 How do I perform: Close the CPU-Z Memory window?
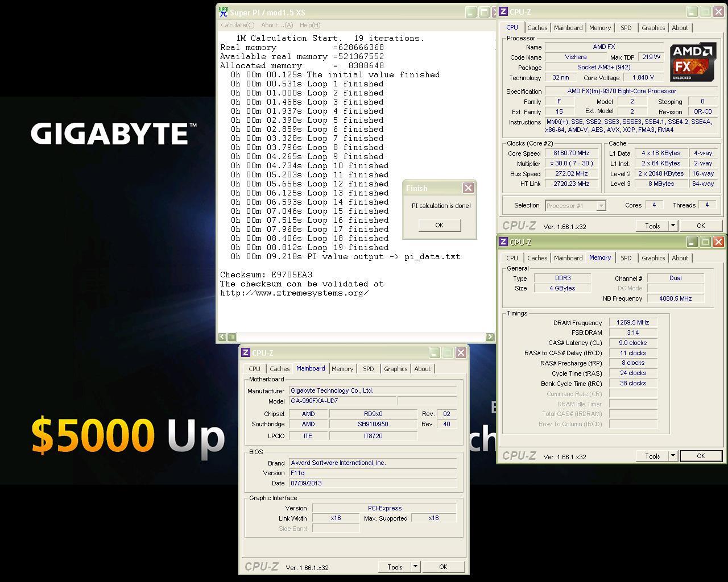click(x=718, y=242)
